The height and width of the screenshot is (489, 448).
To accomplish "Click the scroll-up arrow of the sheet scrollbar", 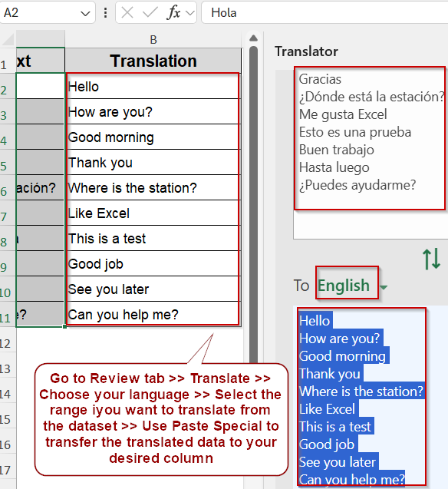I will 254,38.
